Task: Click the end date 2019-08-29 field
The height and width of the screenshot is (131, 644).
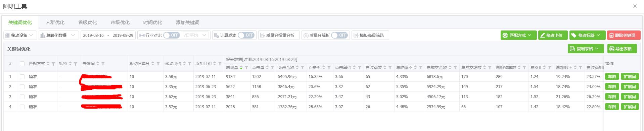Action: pyautogui.click(x=123, y=35)
